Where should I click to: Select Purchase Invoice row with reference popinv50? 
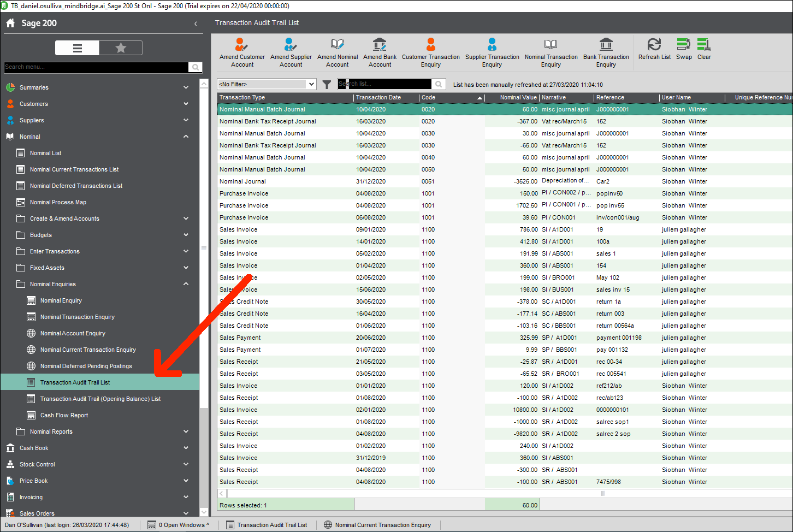click(505, 193)
